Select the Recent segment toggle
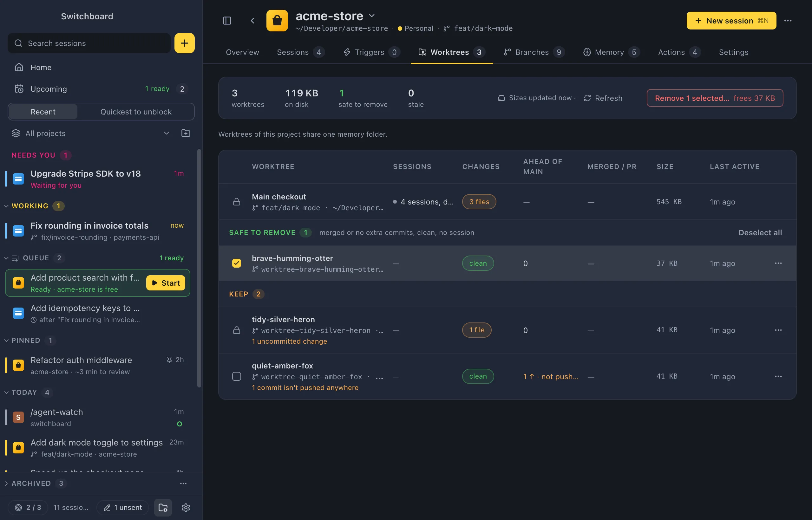Viewport: 812px width, 520px height. 43,111
